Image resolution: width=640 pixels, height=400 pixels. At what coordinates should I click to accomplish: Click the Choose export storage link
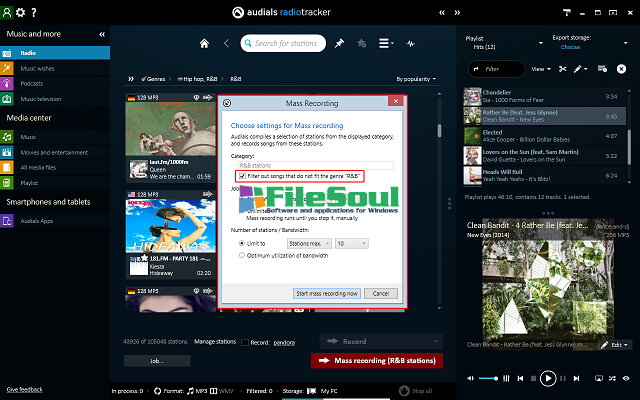pos(570,47)
